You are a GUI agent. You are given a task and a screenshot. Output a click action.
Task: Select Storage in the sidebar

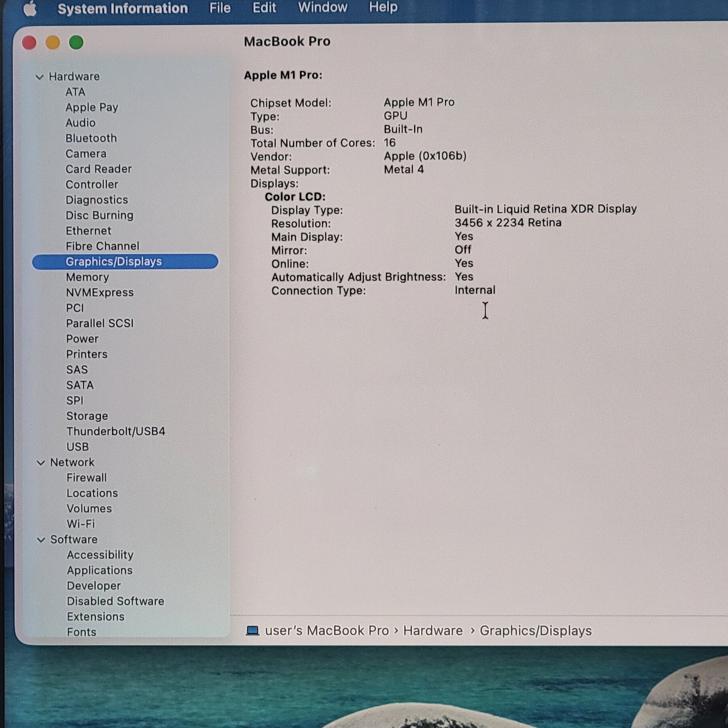[x=87, y=416]
